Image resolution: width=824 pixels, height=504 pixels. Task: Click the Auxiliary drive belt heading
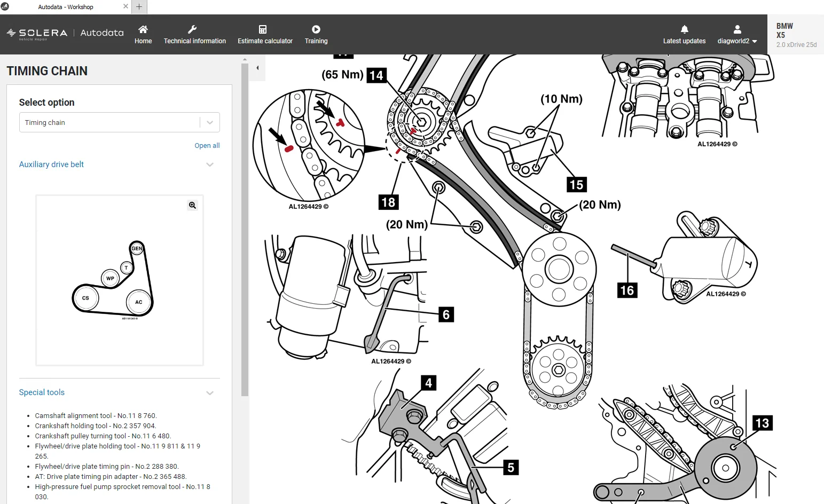click(x=51, y=164)
